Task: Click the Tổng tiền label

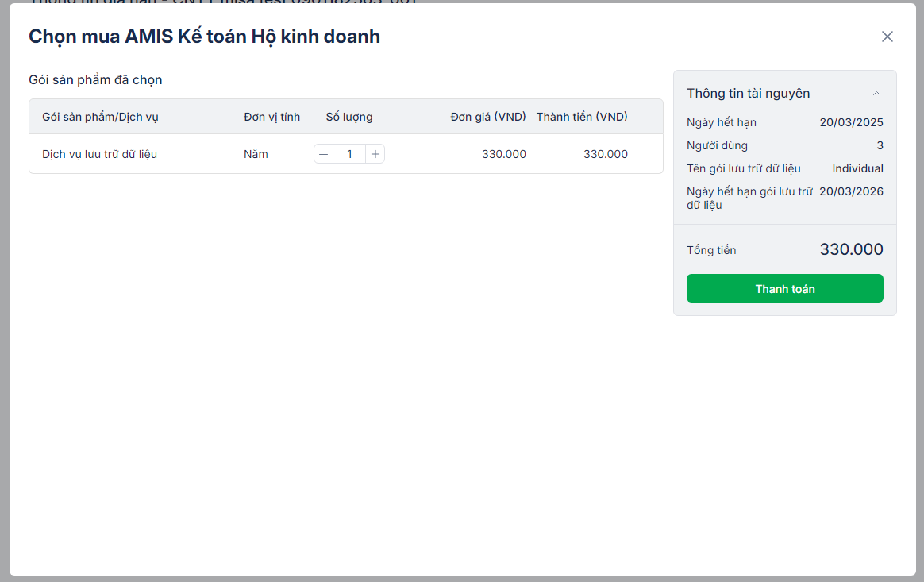Action: point(711,250)
